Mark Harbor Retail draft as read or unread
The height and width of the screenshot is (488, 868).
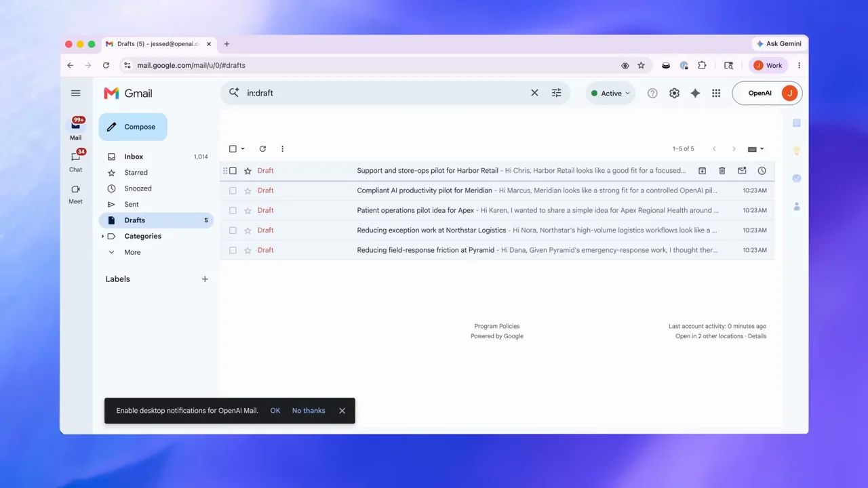click(x=742, y=171)
